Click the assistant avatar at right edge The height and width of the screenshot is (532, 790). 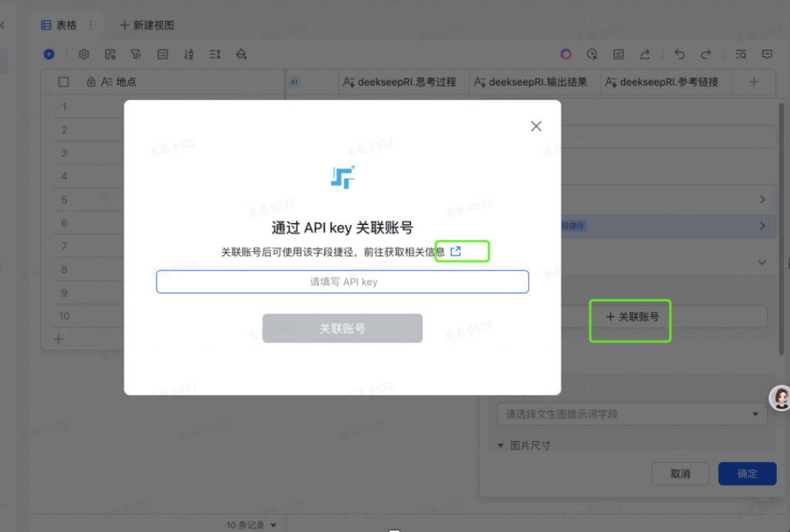(781, 398)
